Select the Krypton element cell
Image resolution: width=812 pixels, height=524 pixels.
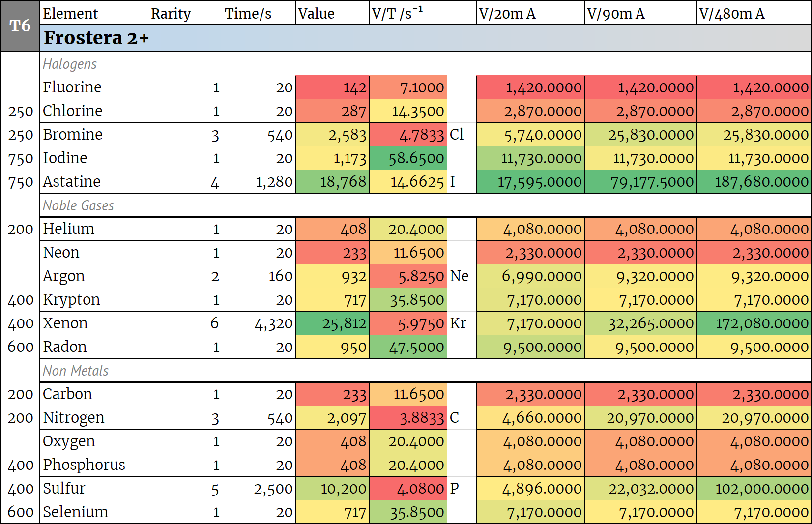(94, 300)
